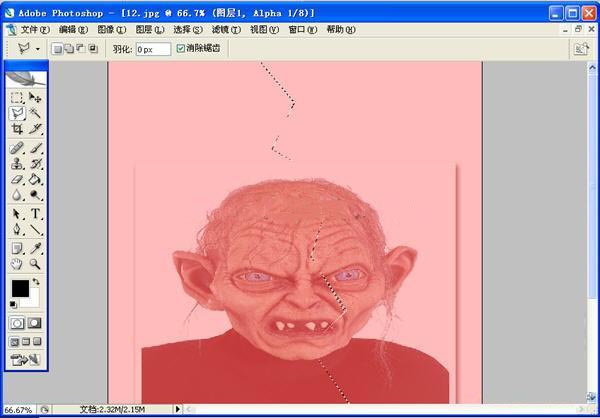Image resolution: width=600 pixels, height=418 pixels.
Task: Set Intersect with selection mode
Action: (x=93, y=49)
